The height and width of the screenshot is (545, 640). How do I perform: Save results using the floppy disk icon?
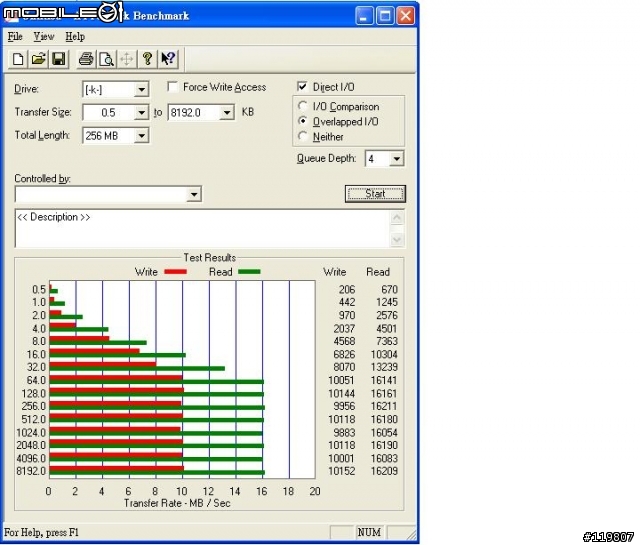tap(59, 59)
